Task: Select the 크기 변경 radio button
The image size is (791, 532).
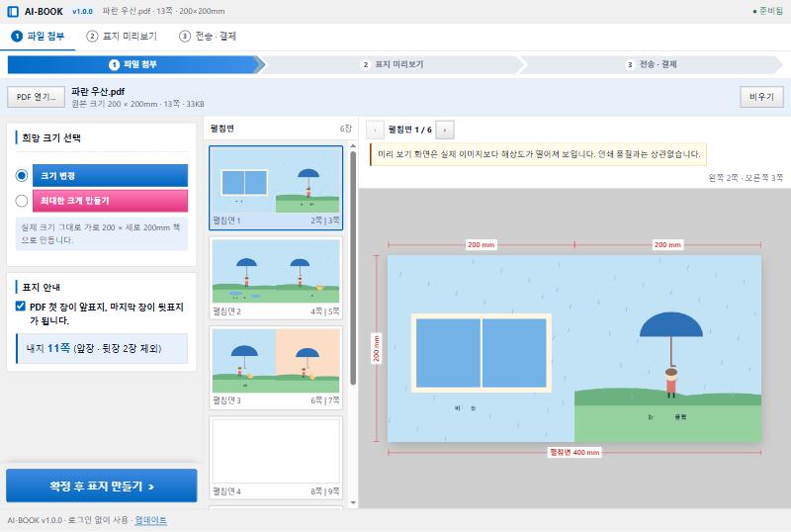Action: (x=21, y=176)
